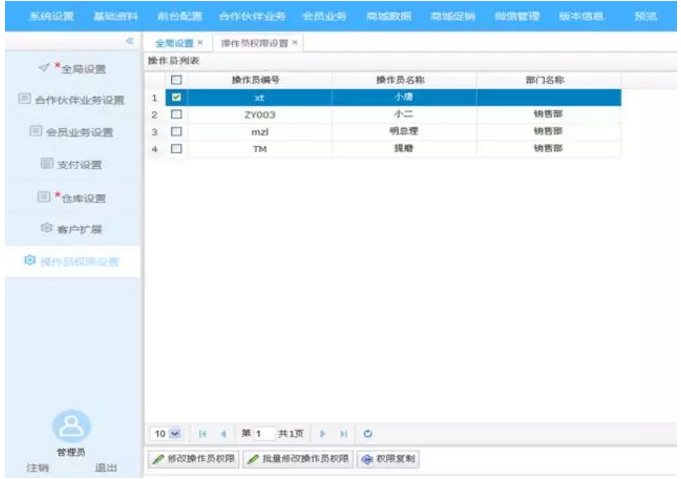This screenshot has width=681, height=479.
Task: Open the 商城数据 top menu
Action: pyautogui.click(x=389, y=17)
